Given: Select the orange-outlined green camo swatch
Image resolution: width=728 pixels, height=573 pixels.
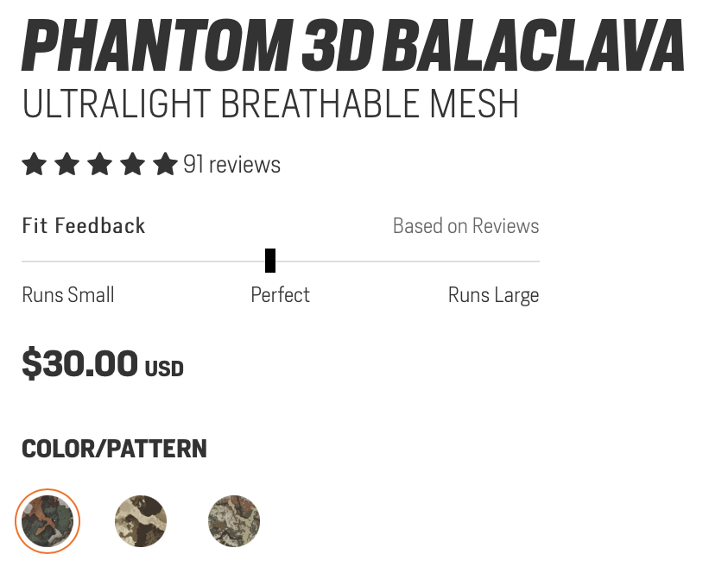Looking at the screenshot, I should click(47, 520).
